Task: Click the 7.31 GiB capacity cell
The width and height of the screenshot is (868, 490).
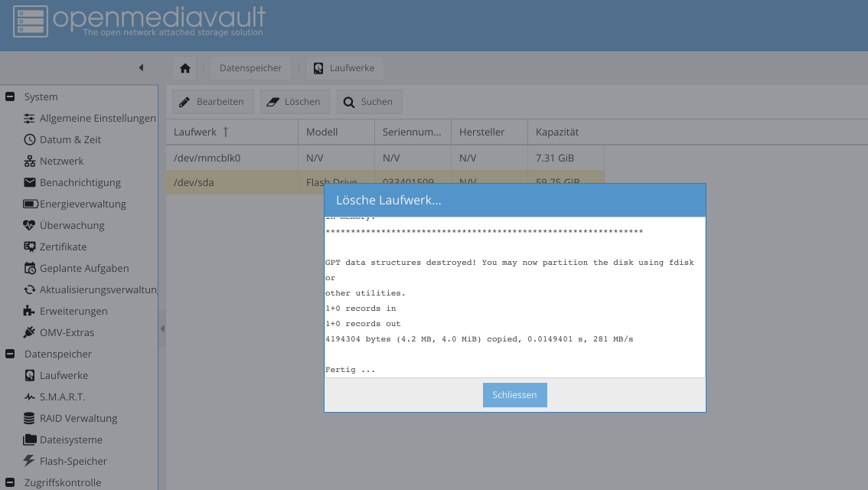Action: pyautogui.click(x=566, y=158)
